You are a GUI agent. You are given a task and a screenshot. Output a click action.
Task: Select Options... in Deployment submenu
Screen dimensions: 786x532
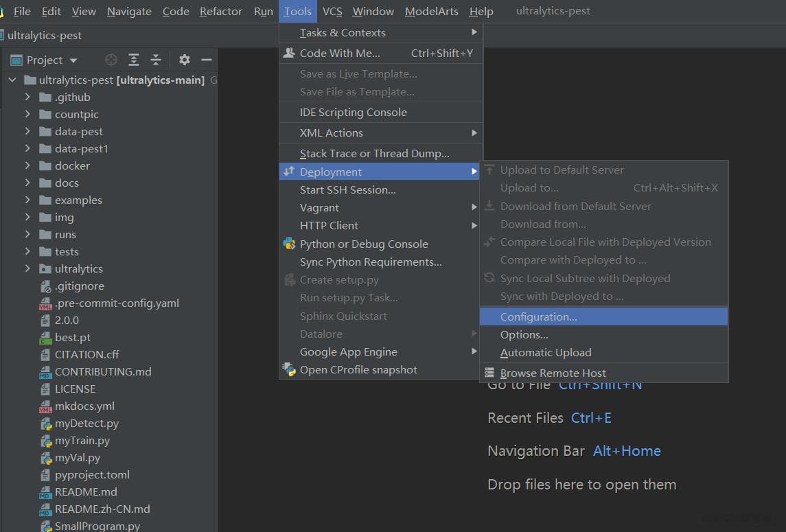point(603,334)
